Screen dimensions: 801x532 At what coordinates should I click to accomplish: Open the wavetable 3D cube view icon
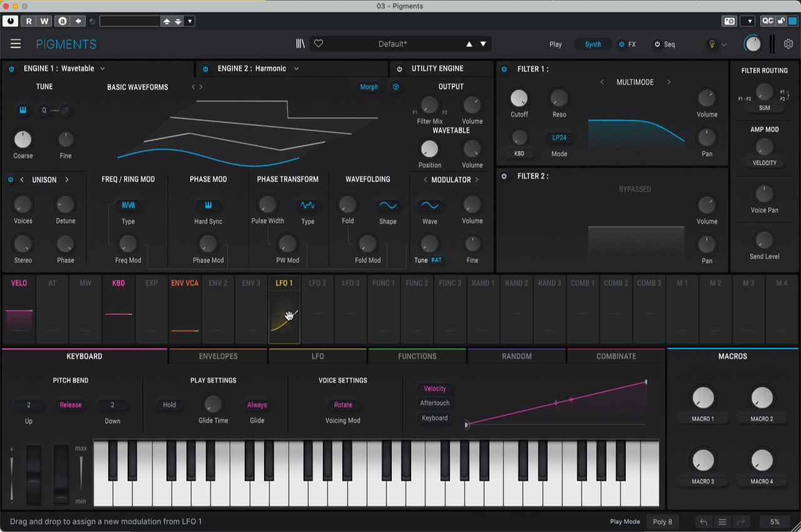[x=396, y=87]
